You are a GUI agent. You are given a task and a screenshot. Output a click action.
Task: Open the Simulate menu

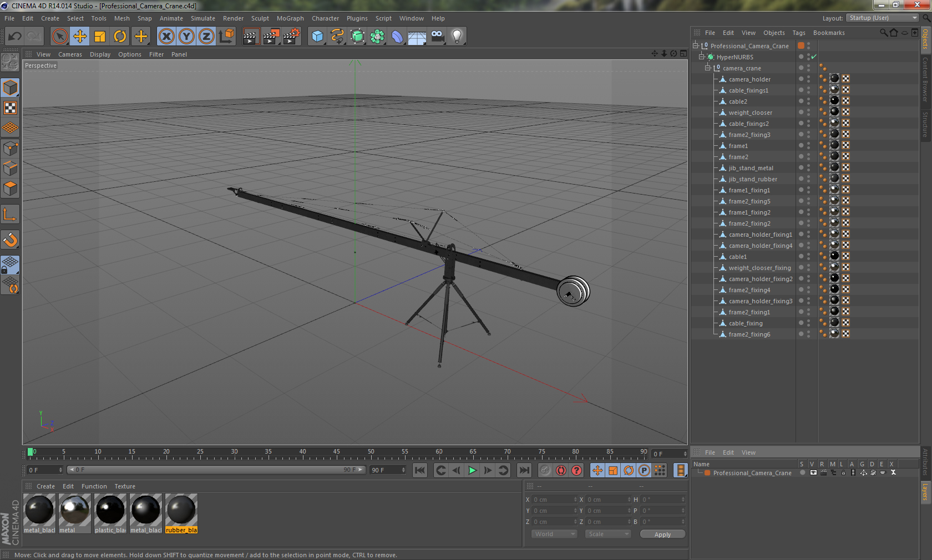point(203,18)
